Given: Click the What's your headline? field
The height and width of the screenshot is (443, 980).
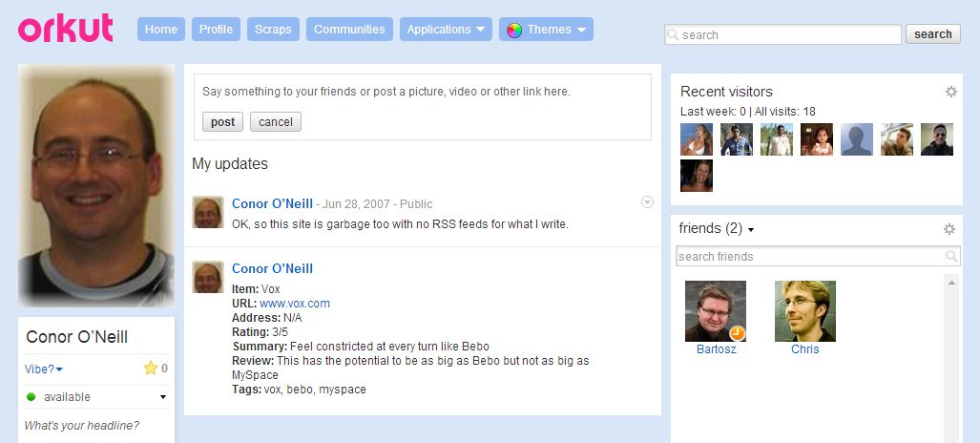Looking at the screenshot, I should [x=81, y=426].
